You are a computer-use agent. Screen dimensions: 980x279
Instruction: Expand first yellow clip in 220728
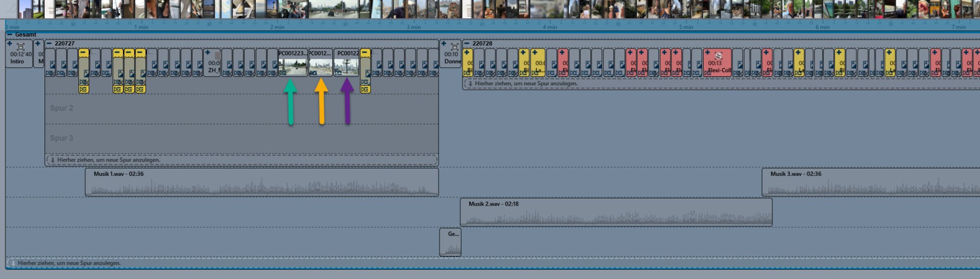[x=466, y=52]
